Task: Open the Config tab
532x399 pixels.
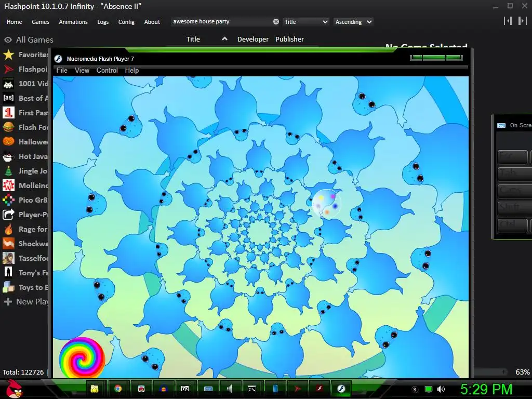Action: (126, 22)
